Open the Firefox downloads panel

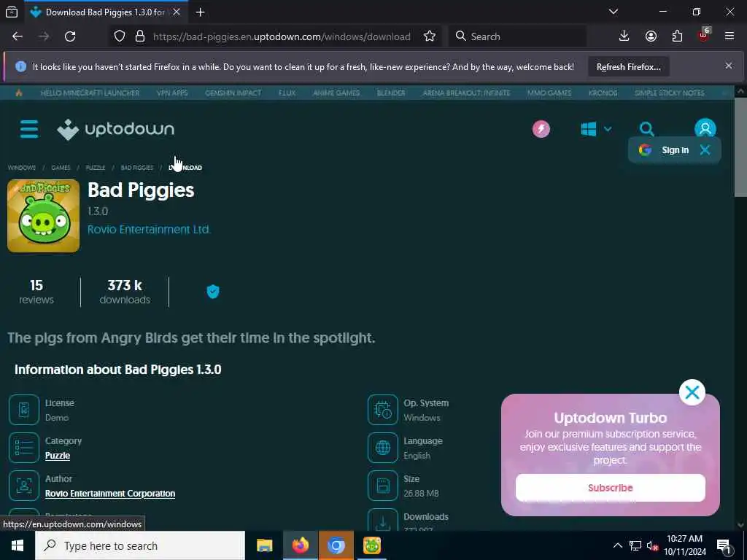tap(624, 36)
